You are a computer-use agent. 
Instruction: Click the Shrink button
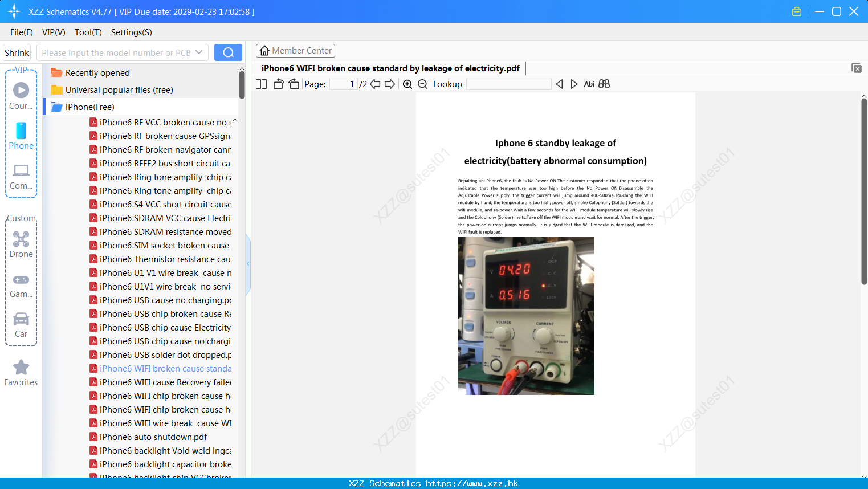(17, 52)
